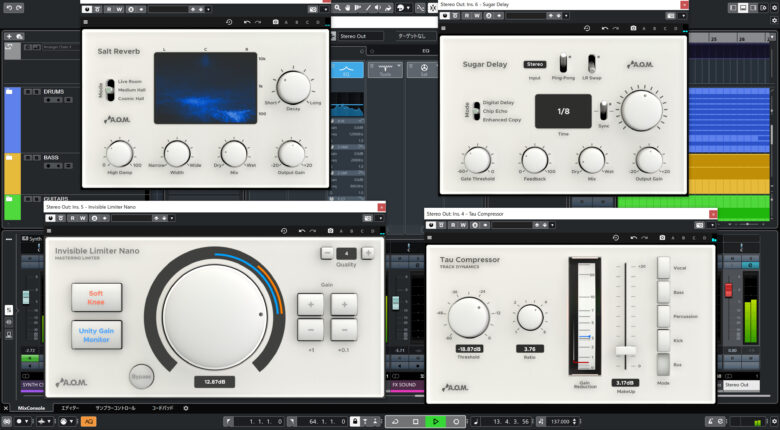Image resolution: width=780 pixels, height=430 pixels.
Task: Switch to the サンプラーコントロール tab
Action: [x=115, y=408]
